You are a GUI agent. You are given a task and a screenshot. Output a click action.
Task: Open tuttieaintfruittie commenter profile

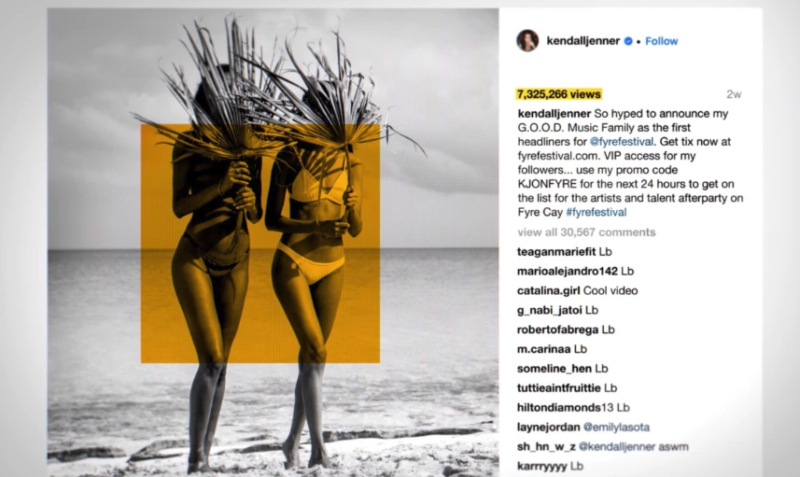tap(559, 388)
